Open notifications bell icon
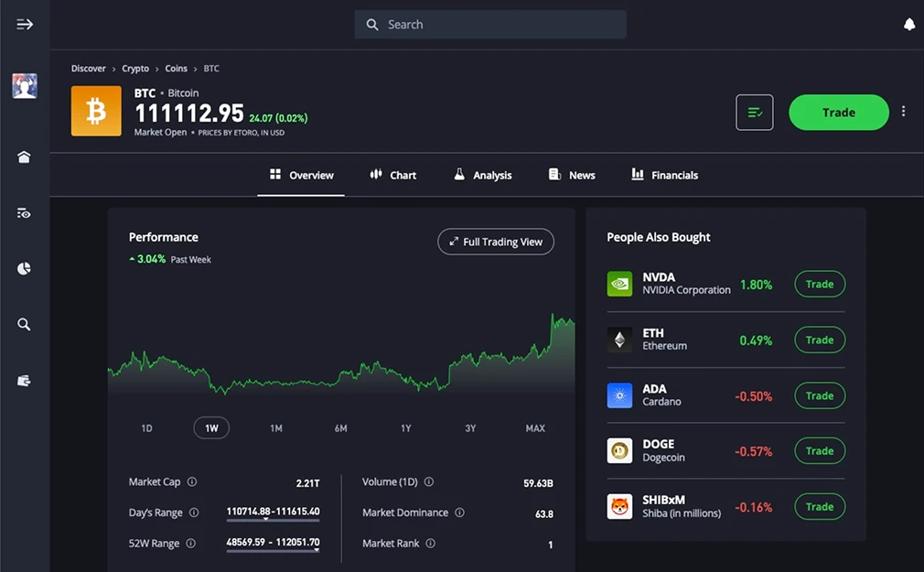This screenshot has width=924, height=572. pyautogui.click(x=909, y=24)
